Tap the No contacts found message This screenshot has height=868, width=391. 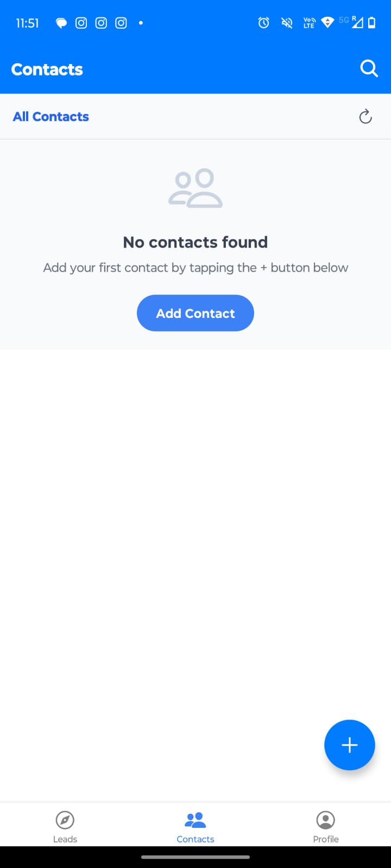pyautogui.click(x=195, y=242)
